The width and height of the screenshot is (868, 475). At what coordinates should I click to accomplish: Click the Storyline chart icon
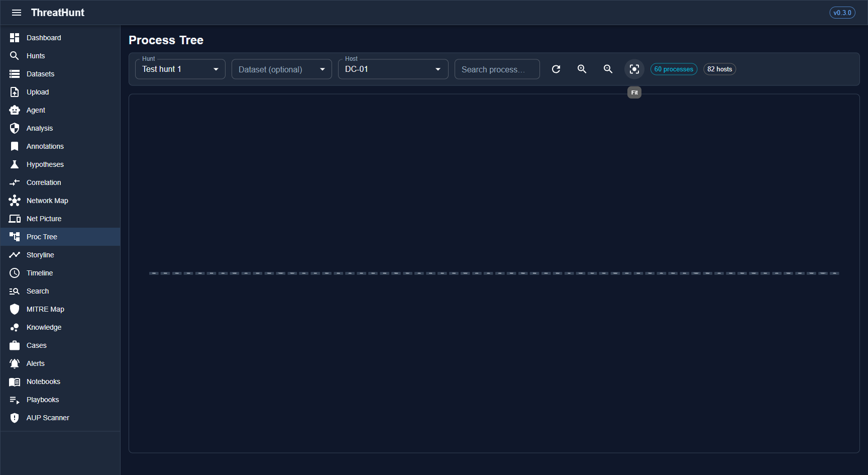click(x=15, y=255)
